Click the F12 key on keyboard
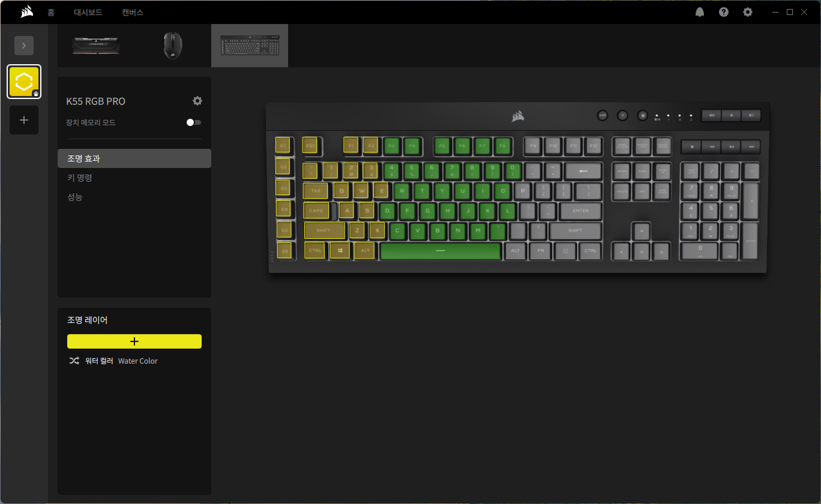The image size is (821, 504). (x=594, y=146)
